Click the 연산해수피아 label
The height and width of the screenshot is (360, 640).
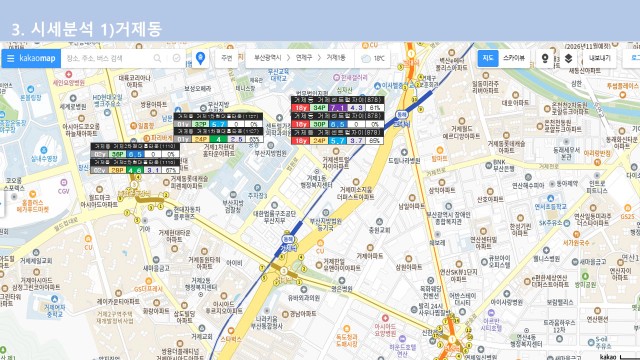(x=528, y=185)
